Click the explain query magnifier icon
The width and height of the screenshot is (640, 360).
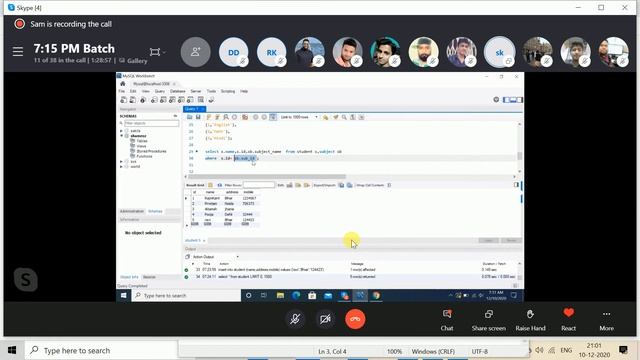point(226,117)
